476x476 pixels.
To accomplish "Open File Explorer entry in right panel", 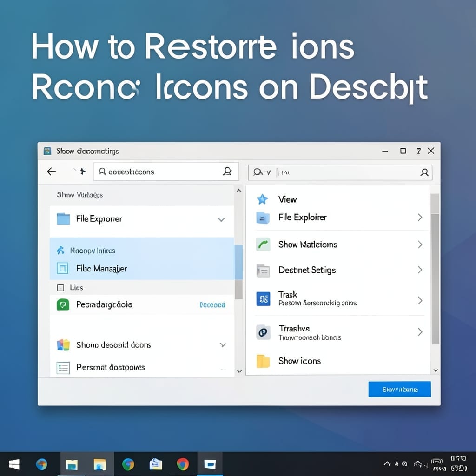I will point(302,218).
